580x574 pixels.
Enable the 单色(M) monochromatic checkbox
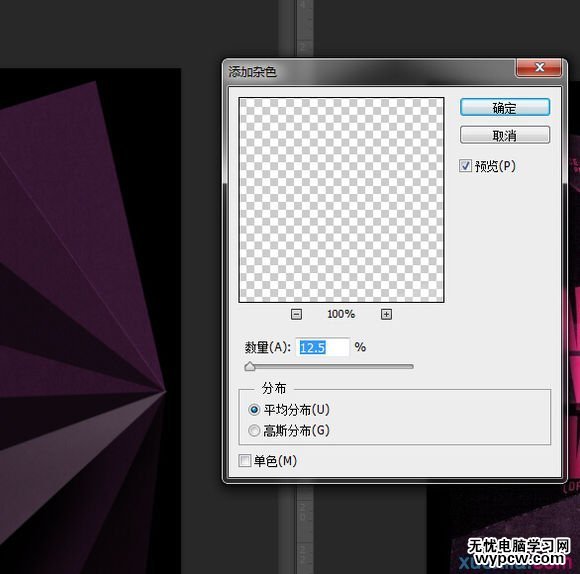click(x=245, y=461)
